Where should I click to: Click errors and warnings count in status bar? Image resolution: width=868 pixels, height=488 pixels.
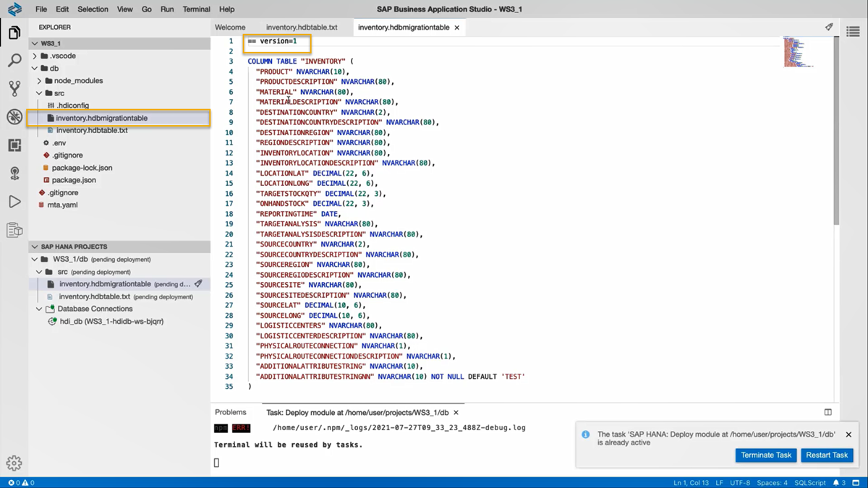point(21,482)
